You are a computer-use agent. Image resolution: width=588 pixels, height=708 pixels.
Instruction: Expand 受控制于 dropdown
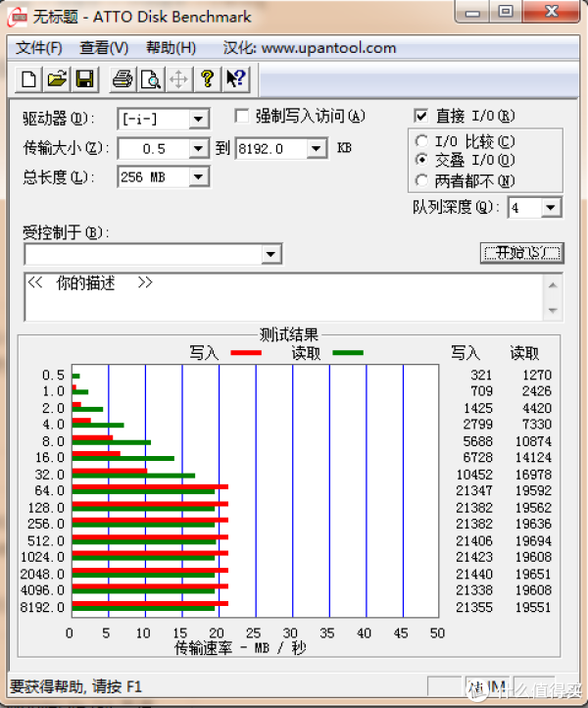pyautogui.click(x=270, y=254)
